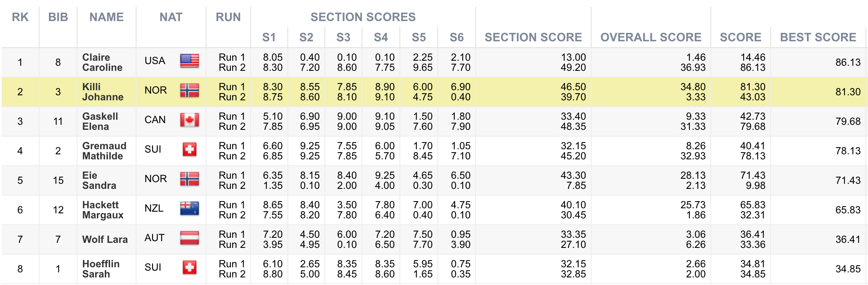Click the USA flag icon for Claire Caroline

[189, 61]
